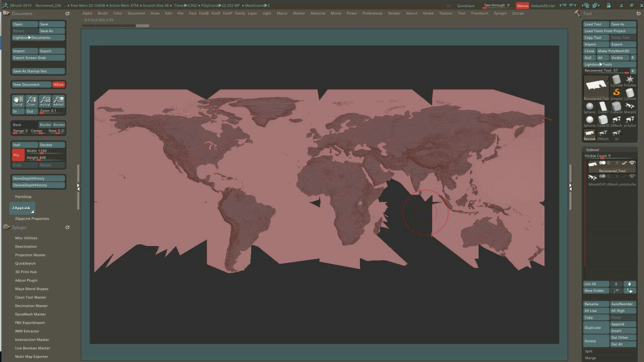Toggle the Pro proportions button
The height and width of the screenshot is (362, 644).
pos(18,155)
